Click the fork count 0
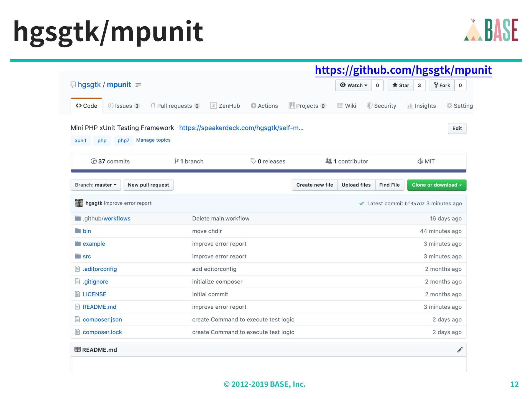The height and width of the screenshot is (399, 532). (x=460, y=85)
